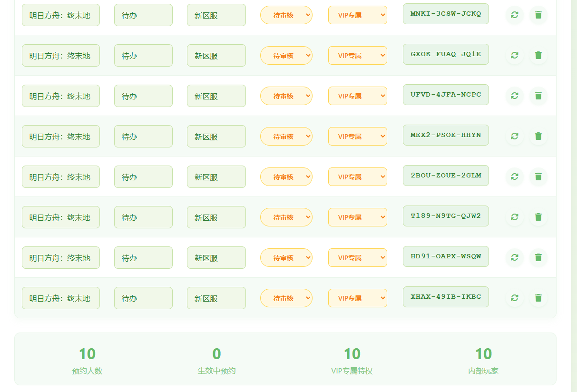Edit 待办 field in GXOK-FUAQ-JQ1E row

(143, 56)
